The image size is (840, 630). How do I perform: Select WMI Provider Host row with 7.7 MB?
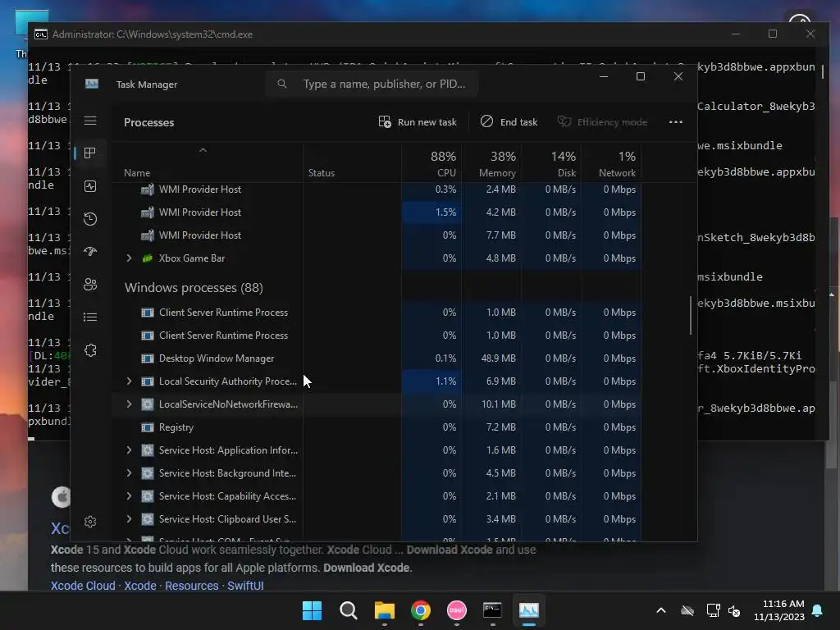click(x=377, y=235)
